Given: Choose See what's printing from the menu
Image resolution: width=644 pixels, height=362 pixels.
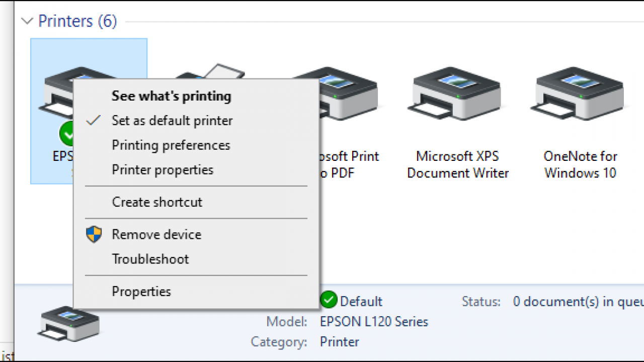Looking at the screenshot, I should 171,96.
